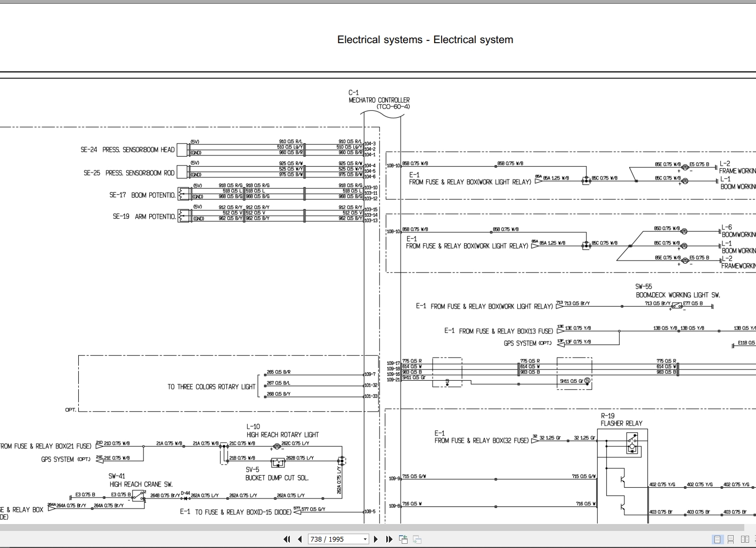Jump to the last page
Screen dimensions: 756x548
pyautogui.click(x=389, y=539)
